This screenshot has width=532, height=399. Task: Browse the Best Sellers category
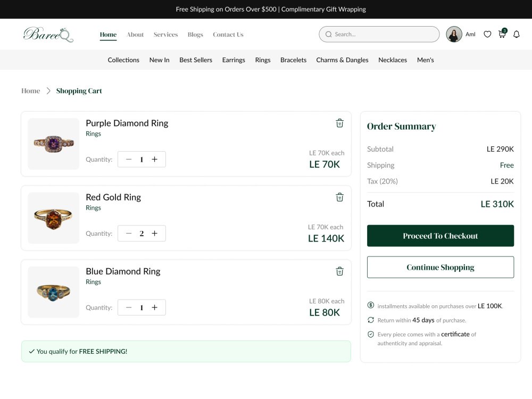pyautogui.click(x=196, y=60)
